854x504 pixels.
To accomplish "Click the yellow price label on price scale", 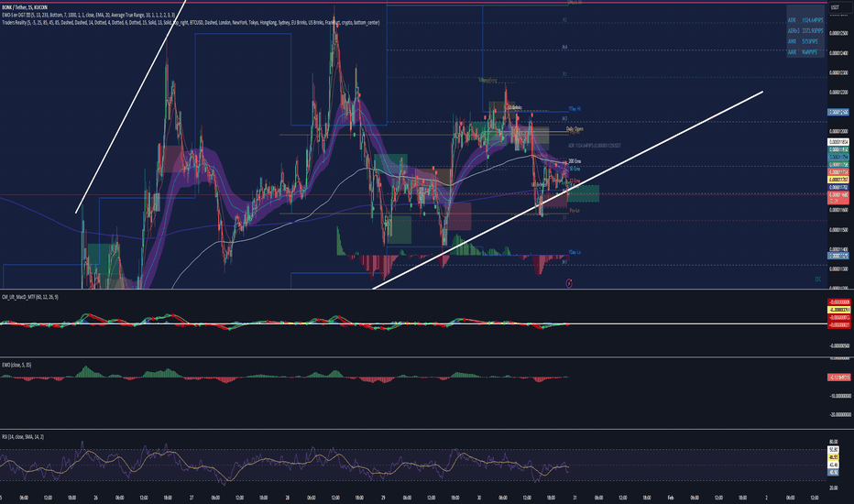I will pyautogui.click(x=838, y=180).
